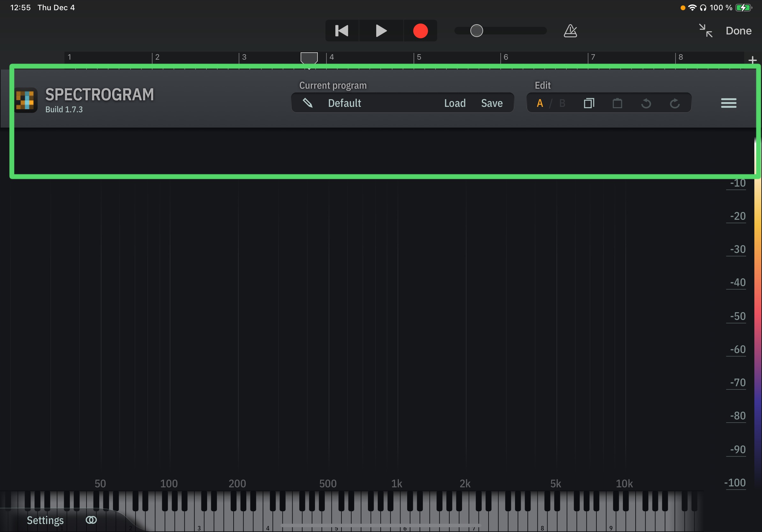This screenshot has width=762, height=532.
Task: Open the Default program name dropdown
Action: [345, 103]
